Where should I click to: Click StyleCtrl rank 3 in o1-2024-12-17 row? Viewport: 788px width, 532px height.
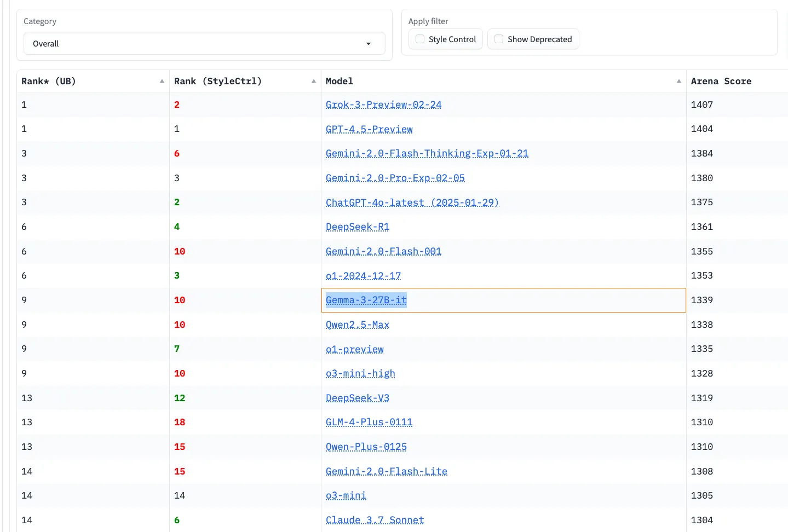177,276
